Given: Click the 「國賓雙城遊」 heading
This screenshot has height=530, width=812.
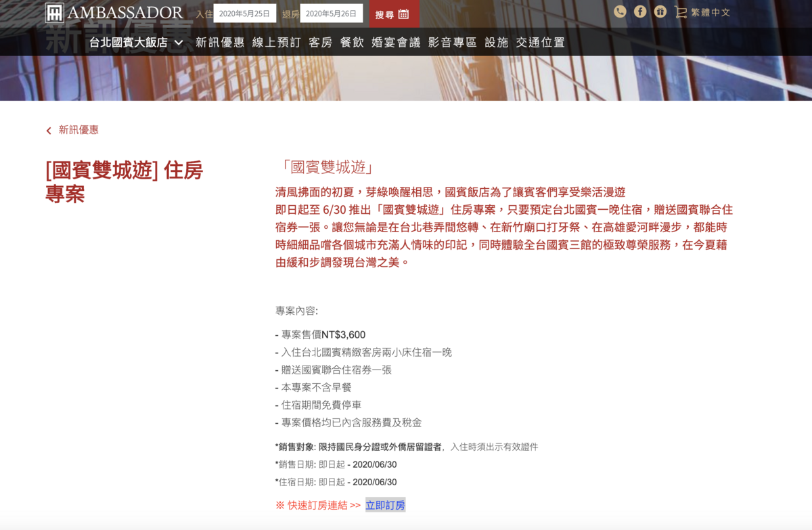Looking at the screenshot, I should [x=328, y=167].
